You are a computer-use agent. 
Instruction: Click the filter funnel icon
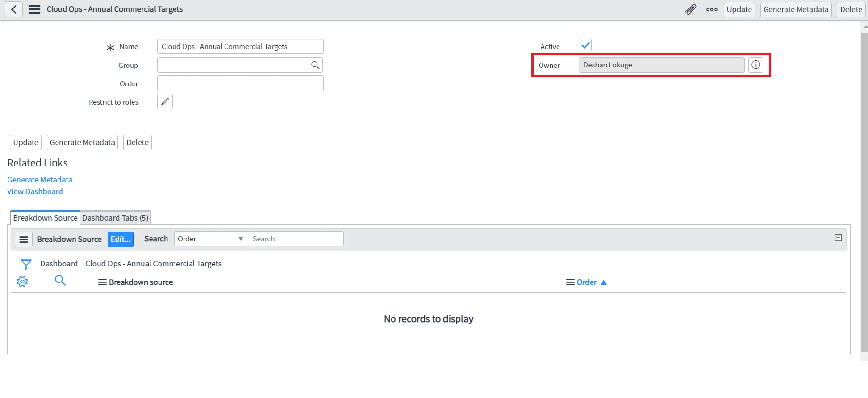[x=26, y=264]
